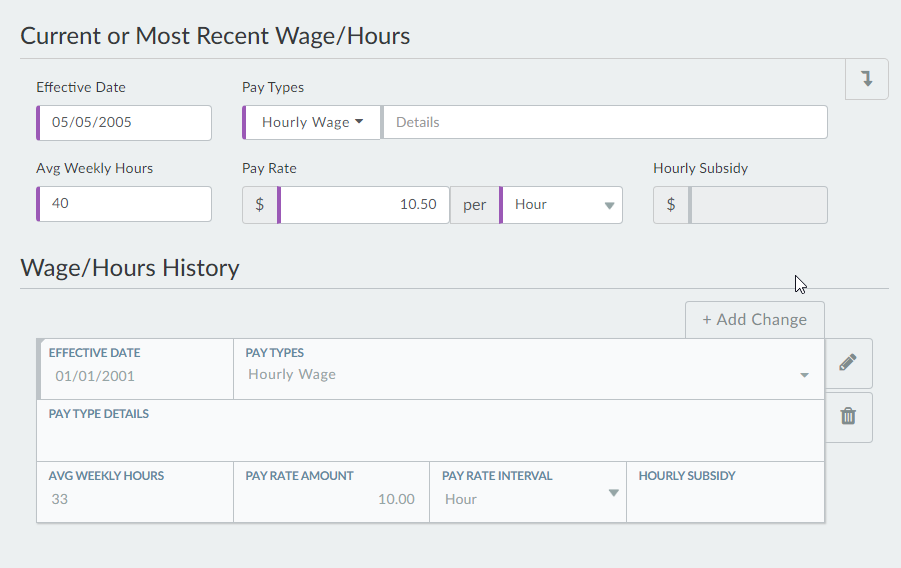Select the Avg Weekly Hours input
The image size is (901, 568).
[x=125, y=204]
